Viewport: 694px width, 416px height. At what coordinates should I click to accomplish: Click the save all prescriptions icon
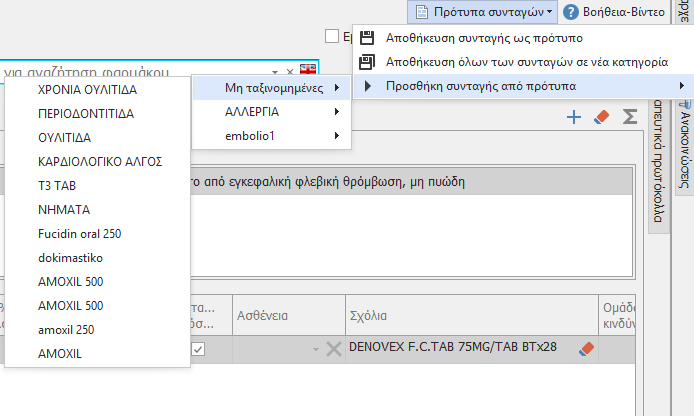coord(367,62)
